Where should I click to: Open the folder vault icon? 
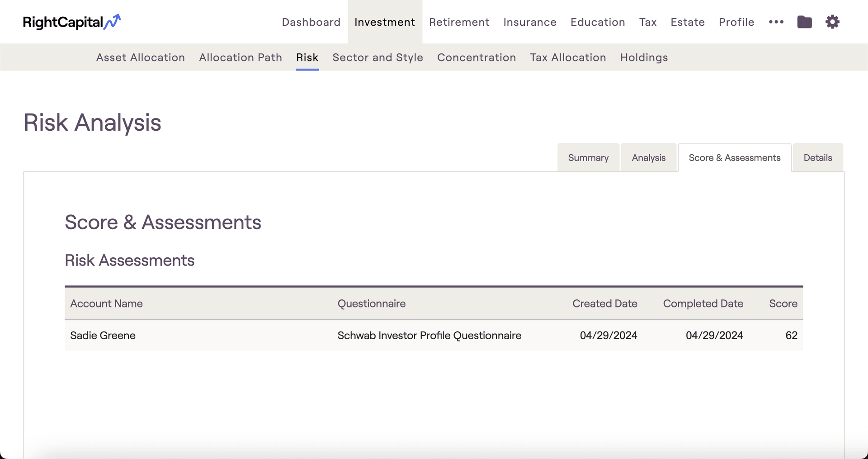tap(804, 22)
